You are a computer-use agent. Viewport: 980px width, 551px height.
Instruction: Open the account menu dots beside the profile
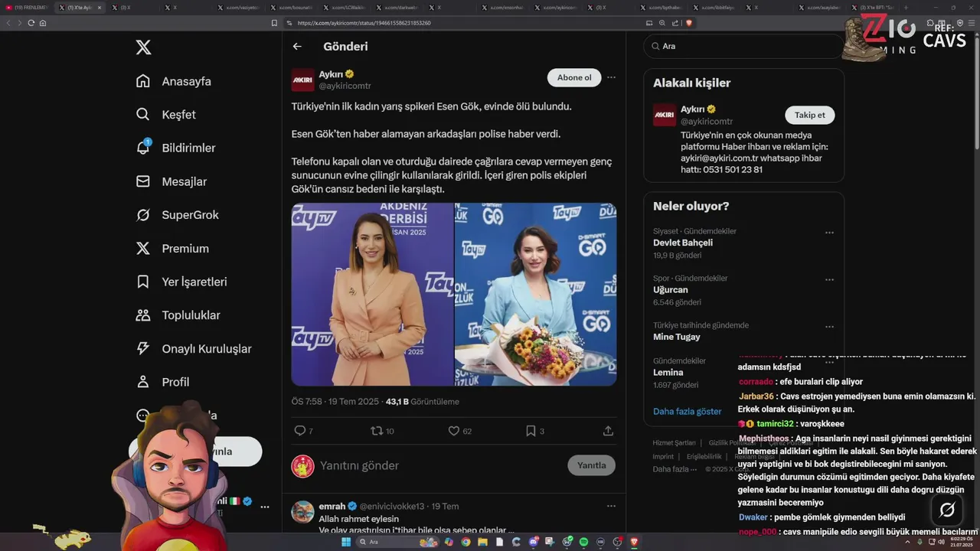[265, 507]
